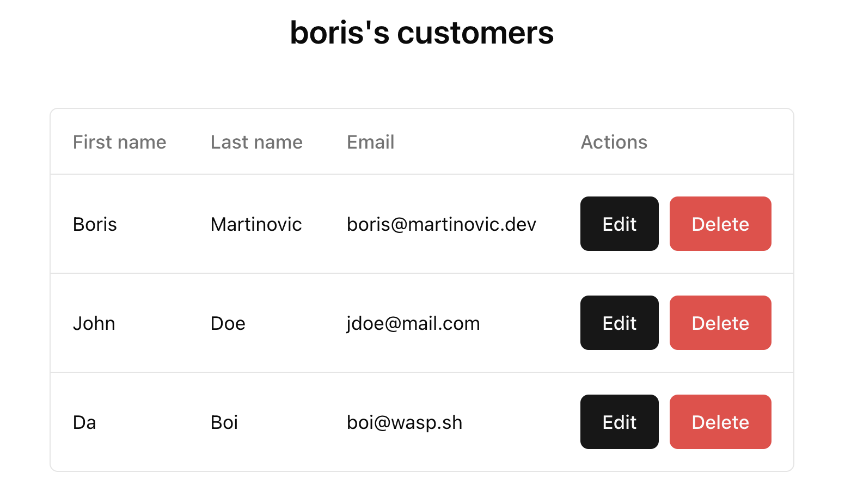
Task: Select the Email column header
Action: [x=370, y=142]
